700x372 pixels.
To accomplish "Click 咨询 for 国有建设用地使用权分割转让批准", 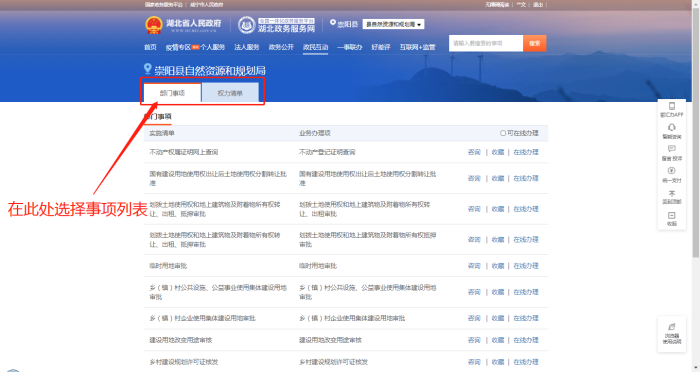I will (474, 178).
